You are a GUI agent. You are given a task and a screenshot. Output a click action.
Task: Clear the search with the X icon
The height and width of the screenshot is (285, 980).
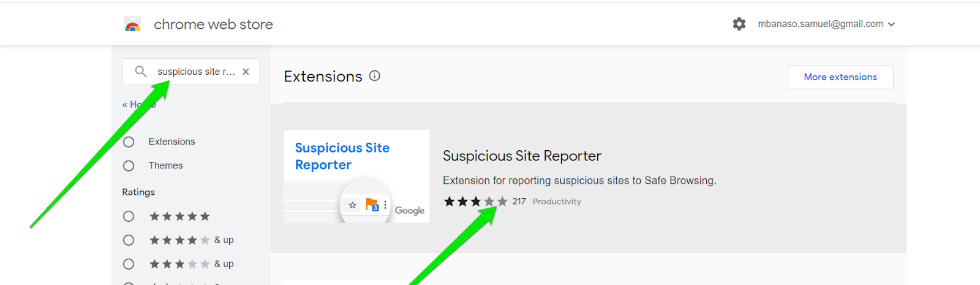tap(246, 72)
